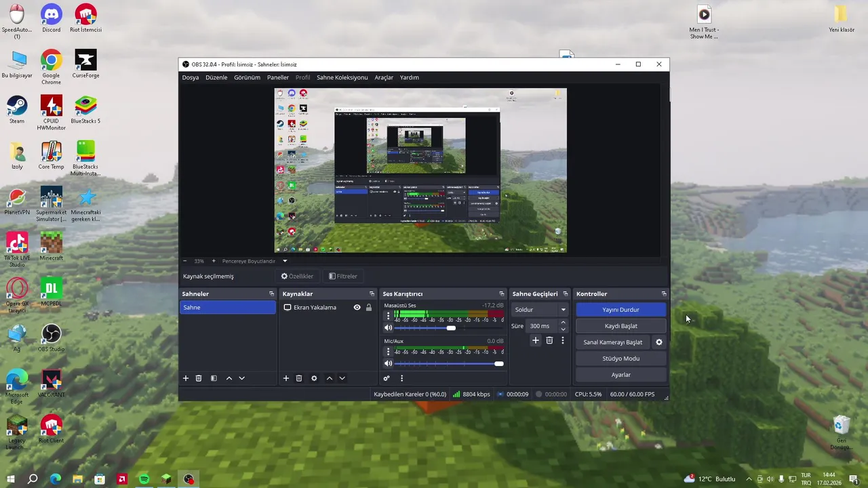Open source properties gear in Kaynaklar toolbar
The height and width of the screenshot is (488, 868).
tap(314, 378)
